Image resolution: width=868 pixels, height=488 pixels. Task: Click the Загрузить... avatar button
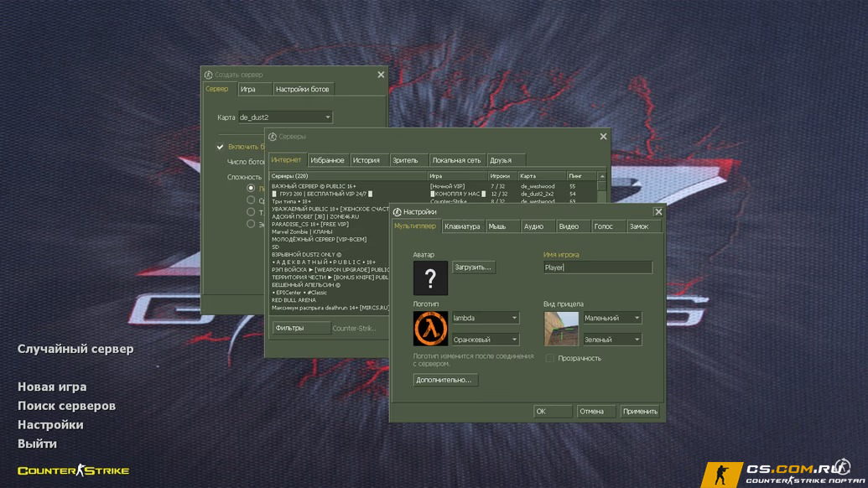tap(473, 267)
